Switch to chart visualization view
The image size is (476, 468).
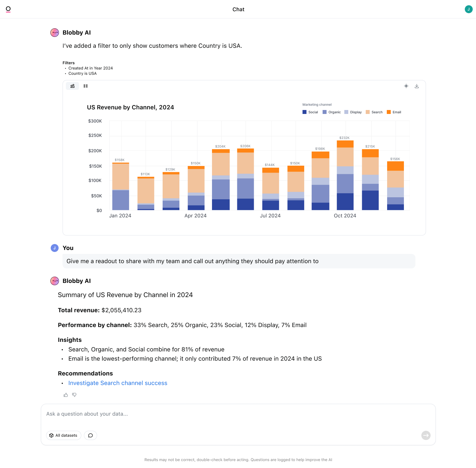click(x=72, y=86)
